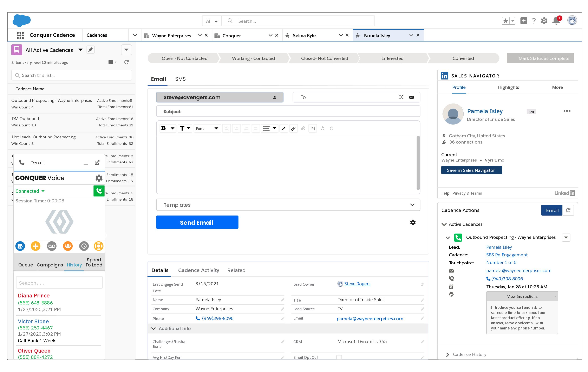Screen dimensions: 588x372
Task: Click the orange group conference icon
Action: (x=68, y=246)
